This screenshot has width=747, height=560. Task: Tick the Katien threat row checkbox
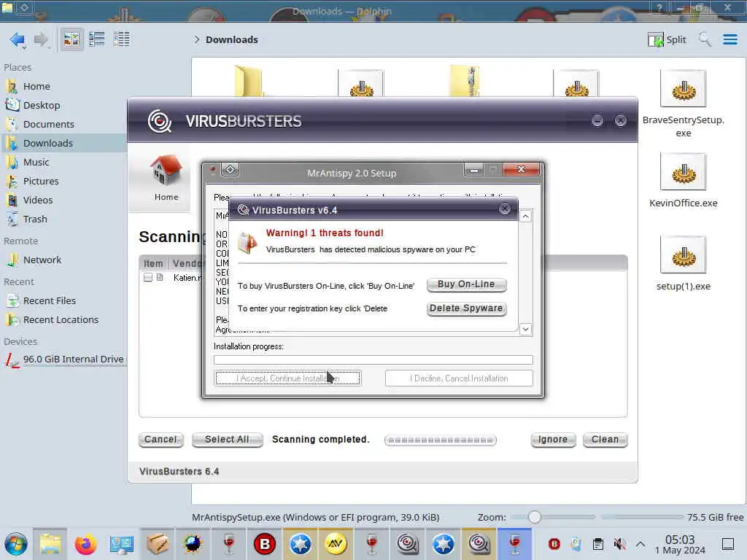[148, 277]
